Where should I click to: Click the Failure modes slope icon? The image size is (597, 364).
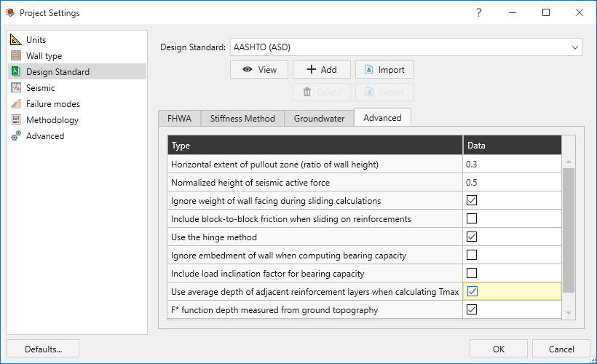(x=16, y=103)
